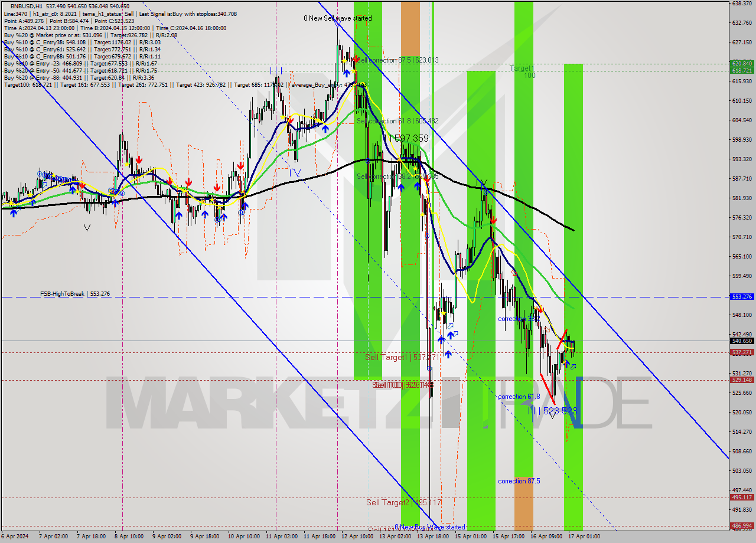Viewport: 756px width, 543px height.
Task: Click the red 537.271 price tag
Action: click(x=742, y=352)
